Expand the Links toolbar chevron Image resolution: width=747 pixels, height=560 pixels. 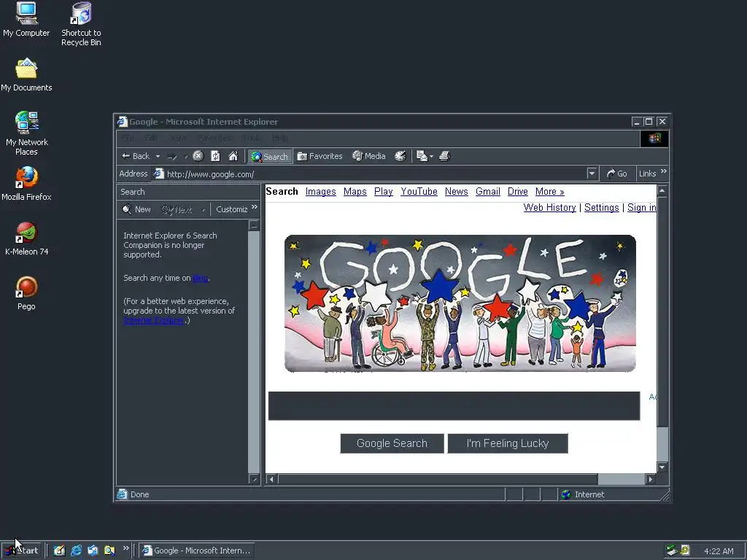[x=664, y=171]
